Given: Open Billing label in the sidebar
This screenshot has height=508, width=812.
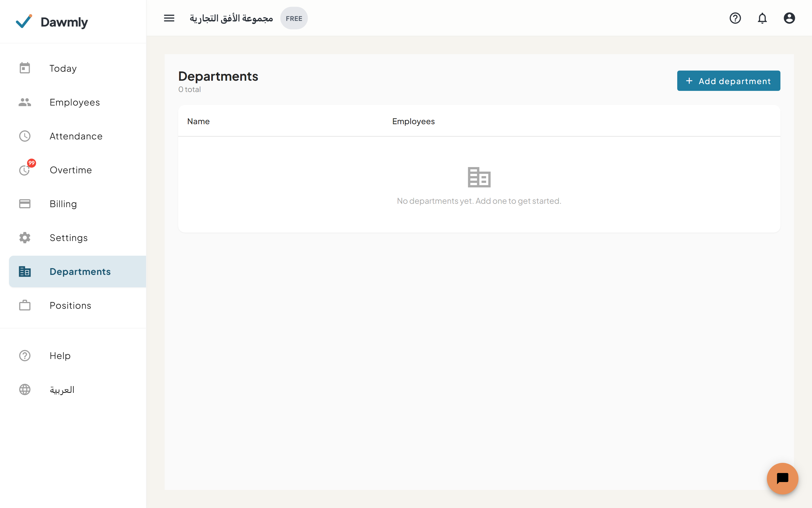Looking at the screenshot, I should 63,204.
